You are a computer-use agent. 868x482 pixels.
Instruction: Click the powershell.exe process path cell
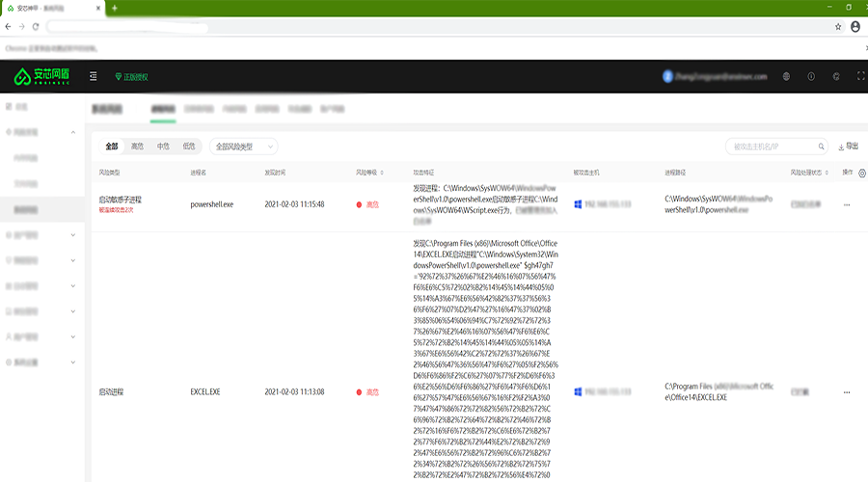click(x=719, y=204)
